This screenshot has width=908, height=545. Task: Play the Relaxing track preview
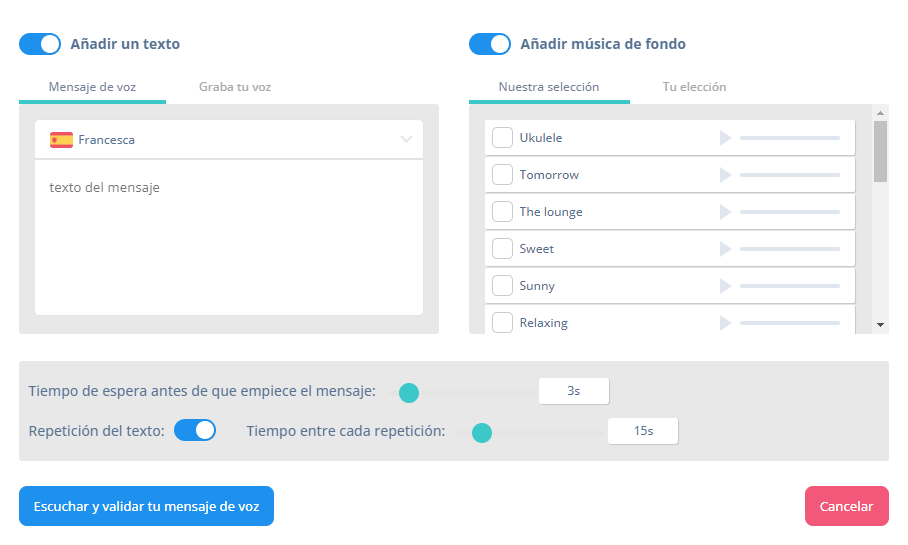(725, 323)
